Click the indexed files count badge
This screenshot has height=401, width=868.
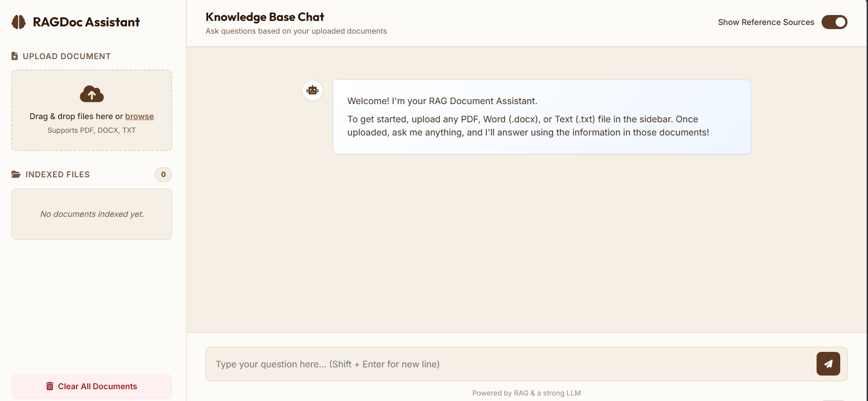click(x=163, y=175)
